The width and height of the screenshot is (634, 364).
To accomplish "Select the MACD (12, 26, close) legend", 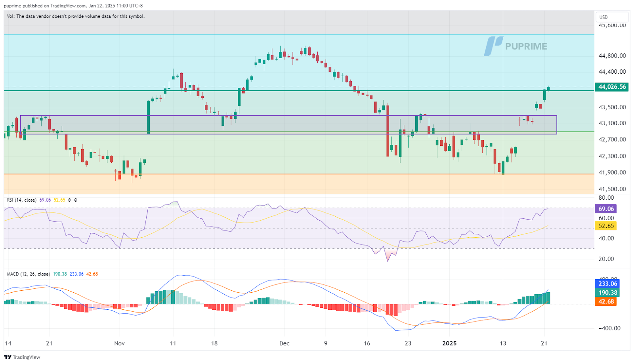I will click(x=29, y=274).
